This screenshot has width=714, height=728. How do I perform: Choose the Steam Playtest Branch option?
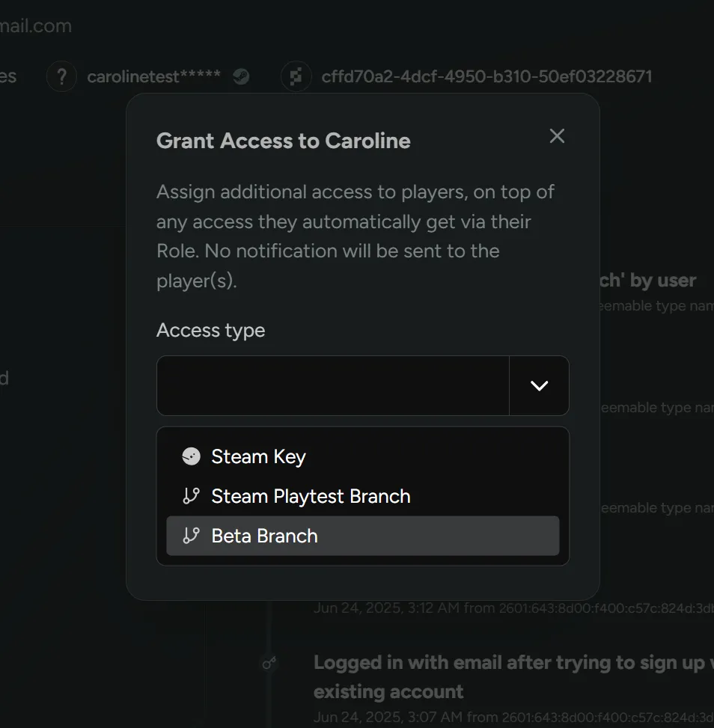point(311,495)
